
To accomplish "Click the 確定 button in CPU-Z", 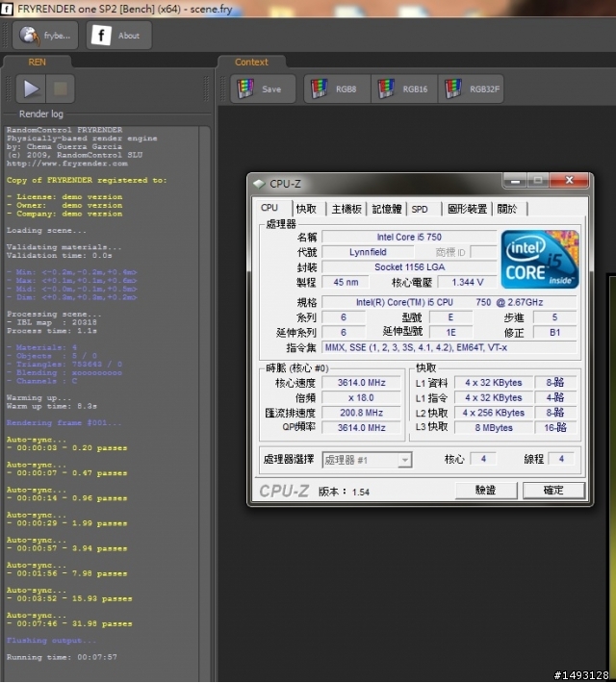I will (x=553, y=491).
